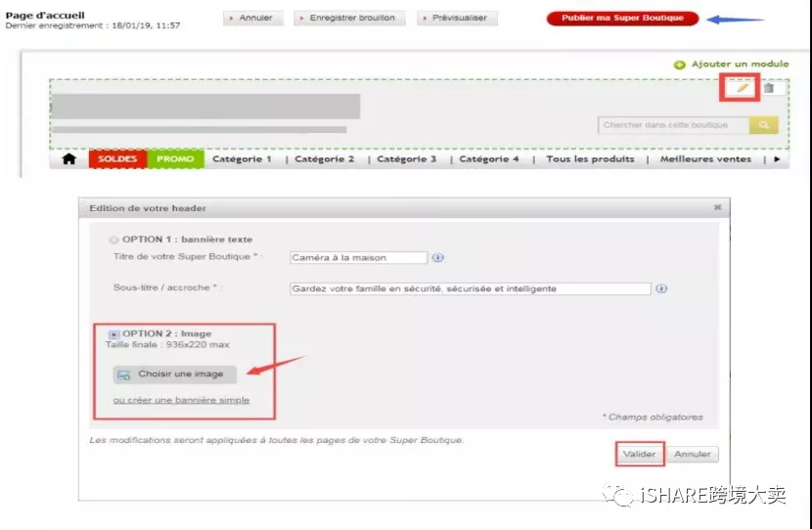
Task: Select OPTION 2 Image radio button
Action: [113, 334]
